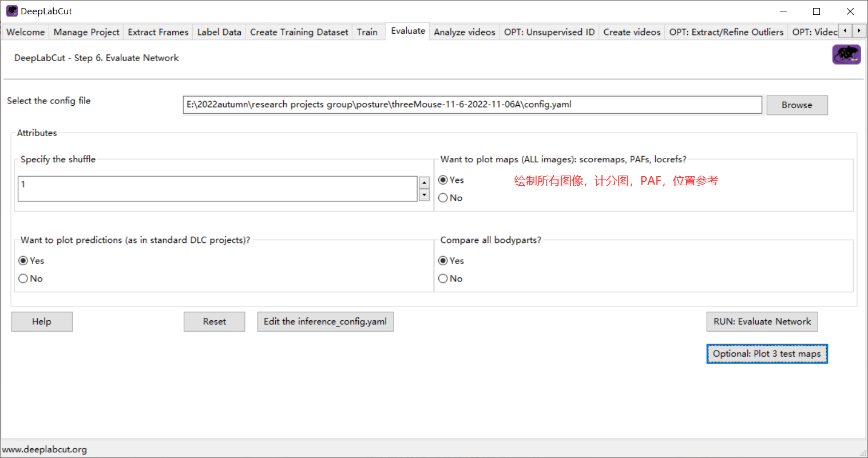The width and height of the screenshot is (868, 458).
Task: Browse for the config file
Action: 797,105
